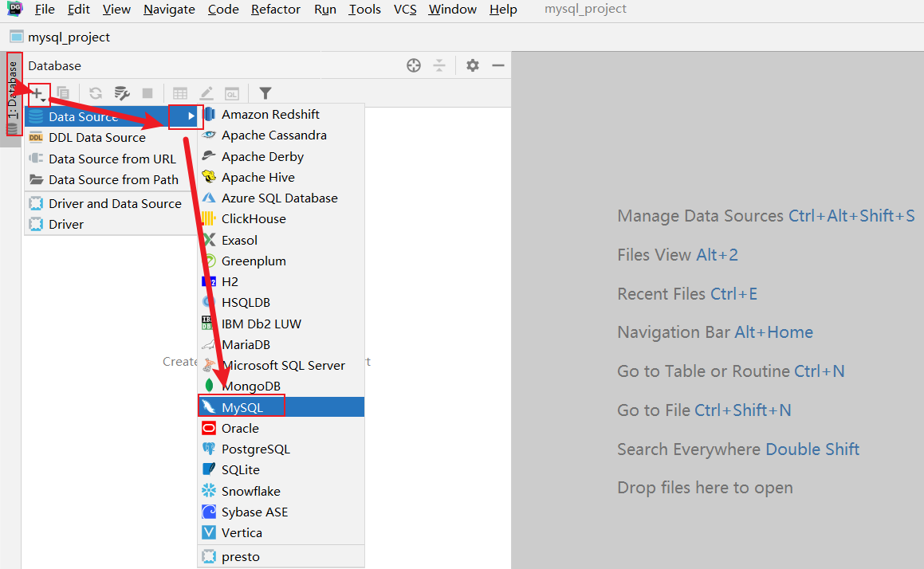Select Driver and Data Source

(112, 204)
